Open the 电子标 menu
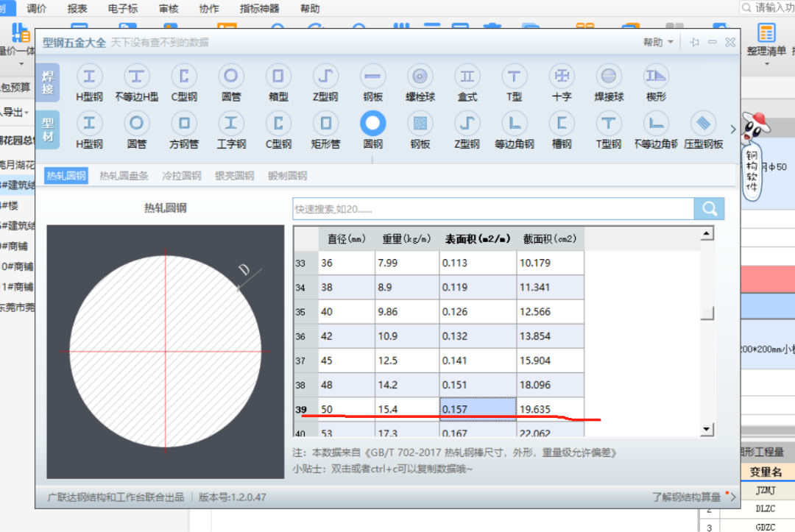This screenshot has width=795, height=532. (123, 8)
